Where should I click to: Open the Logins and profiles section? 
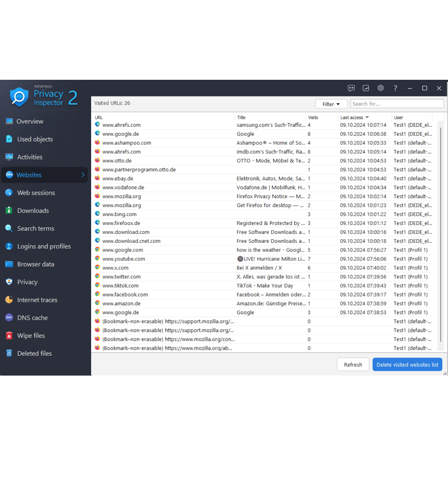[44, 246]
